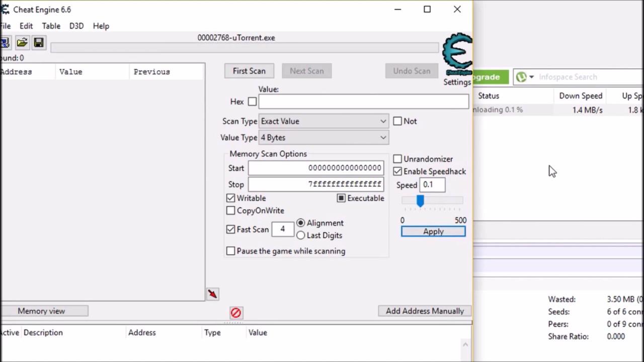Disable the Enable Speedhack checkbox
Viewport: 644px width, 362px height.
click(x=397, y=171)
